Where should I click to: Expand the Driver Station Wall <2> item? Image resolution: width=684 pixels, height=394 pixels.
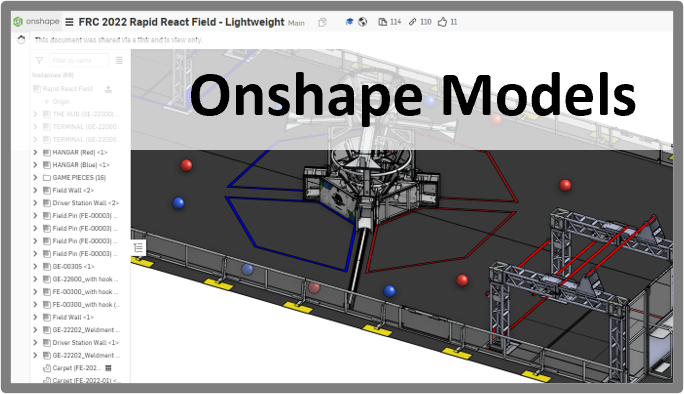tap(35, 203)
